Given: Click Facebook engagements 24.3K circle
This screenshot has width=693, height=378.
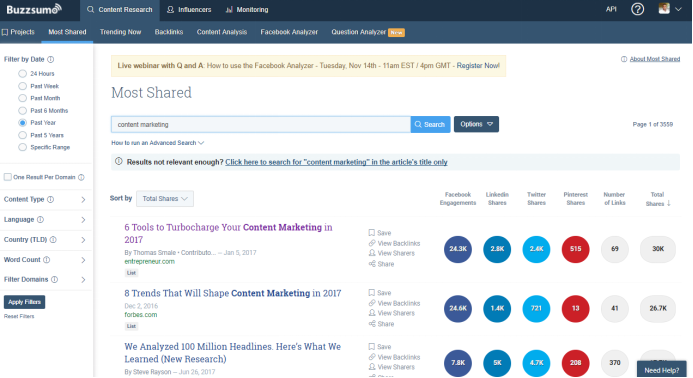Looking at the screenshot, I should point(458,249).
